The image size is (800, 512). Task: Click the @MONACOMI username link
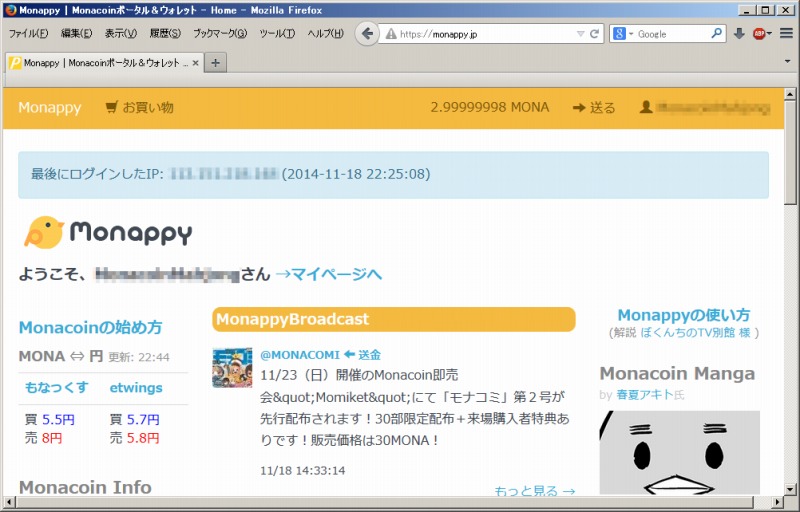click(x=300, y=354)
